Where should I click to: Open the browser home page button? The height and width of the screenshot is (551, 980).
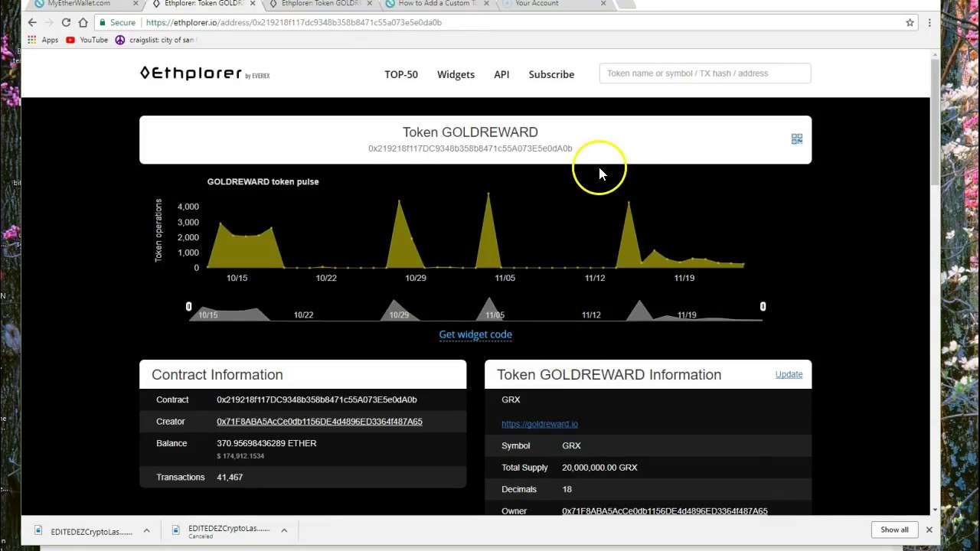pyautogui.click(x=83, y=22)
